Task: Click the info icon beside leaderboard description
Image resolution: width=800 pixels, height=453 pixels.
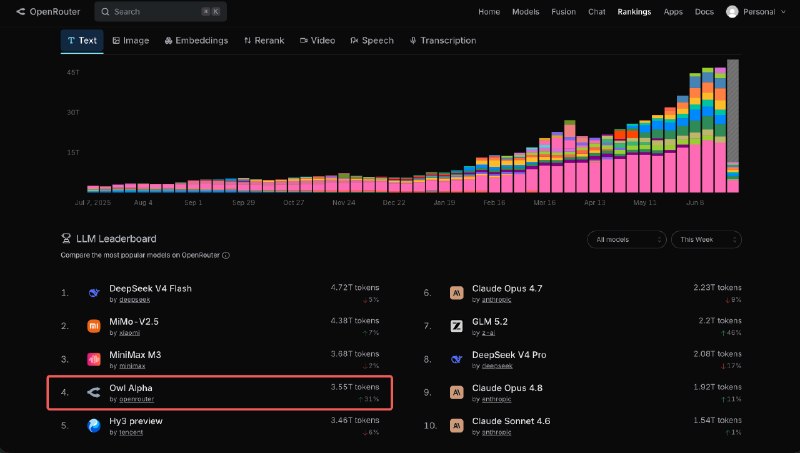Action: point(226,255)
